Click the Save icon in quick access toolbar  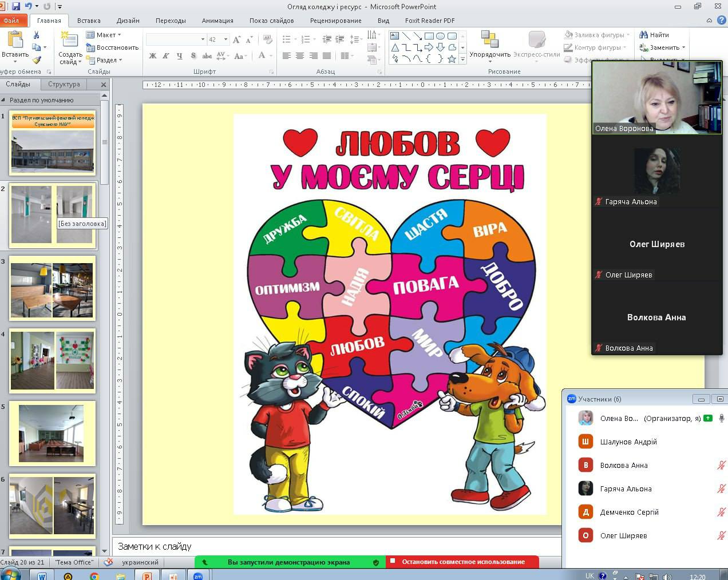[16, 6]
